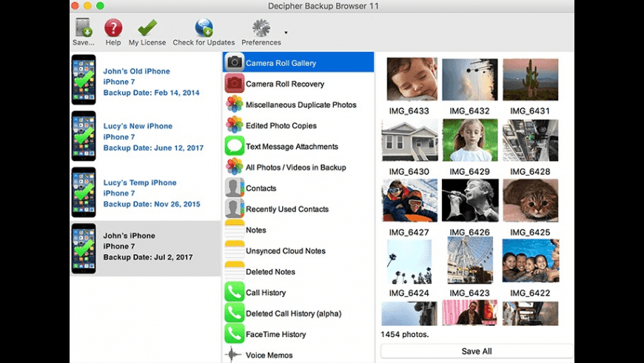Screen dimensions: 644x363
Task: Click Lucy's New iPhone device icon
Action: pos(84,136)
